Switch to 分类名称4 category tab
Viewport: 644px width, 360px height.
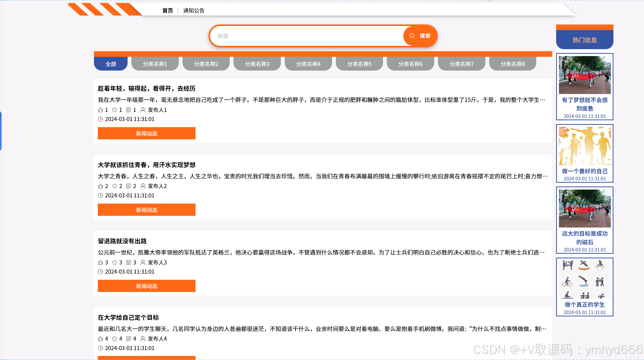pos(308,64)
